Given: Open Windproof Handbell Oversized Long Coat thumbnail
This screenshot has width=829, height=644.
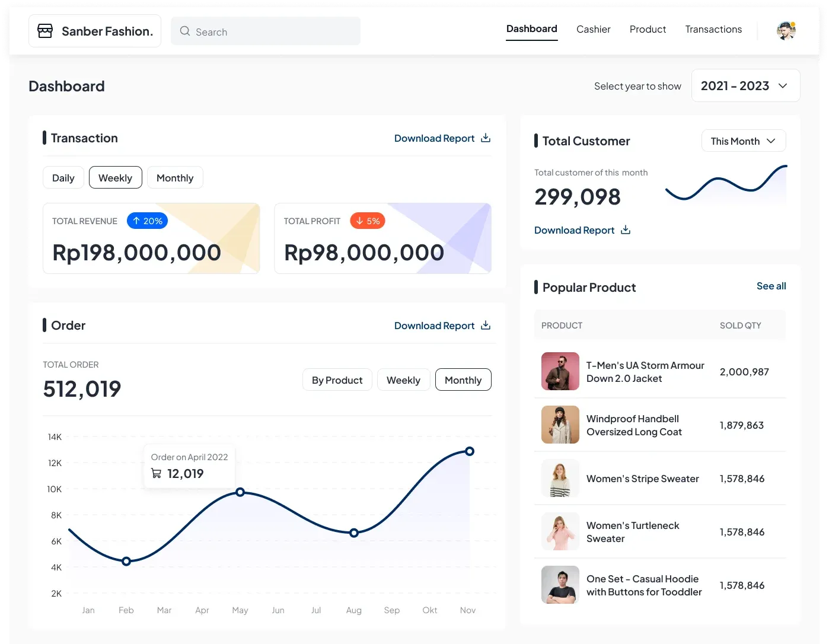Looking at the screenshot, I should [560, 425].
